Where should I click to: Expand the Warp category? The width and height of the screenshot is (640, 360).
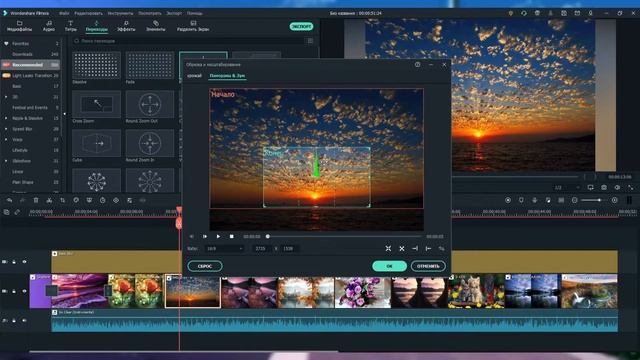(x=6, y=140)
